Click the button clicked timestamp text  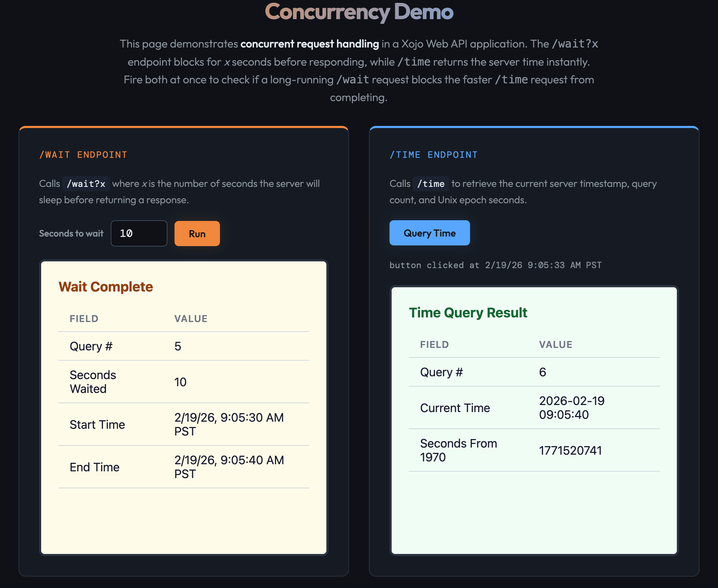(495, 265)
